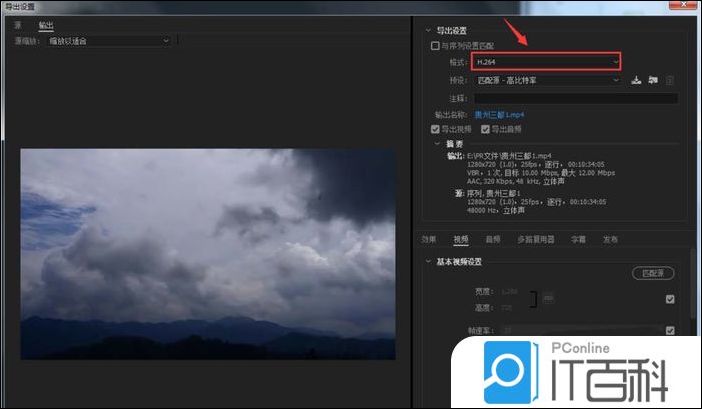Click the 注释 comment input field

tap(576, 98)
